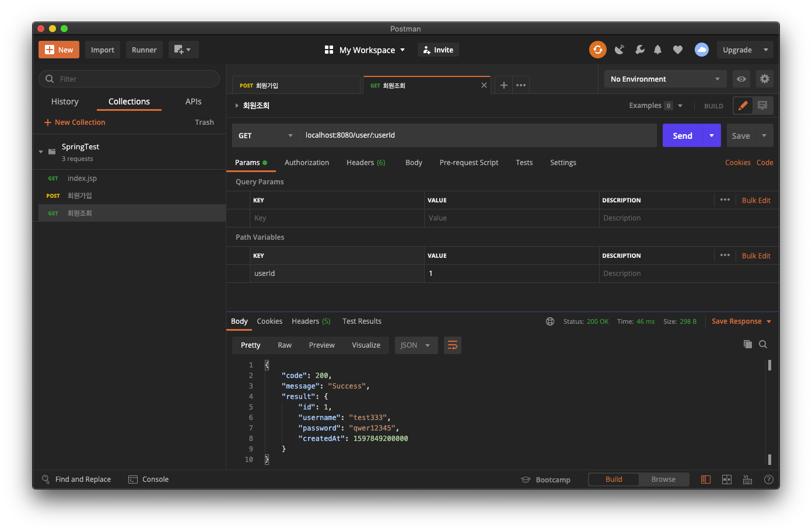The width and height of the screenshot is (812, 532).
Task: Collapse the SpringTest collection
Action: coord(41,152)
